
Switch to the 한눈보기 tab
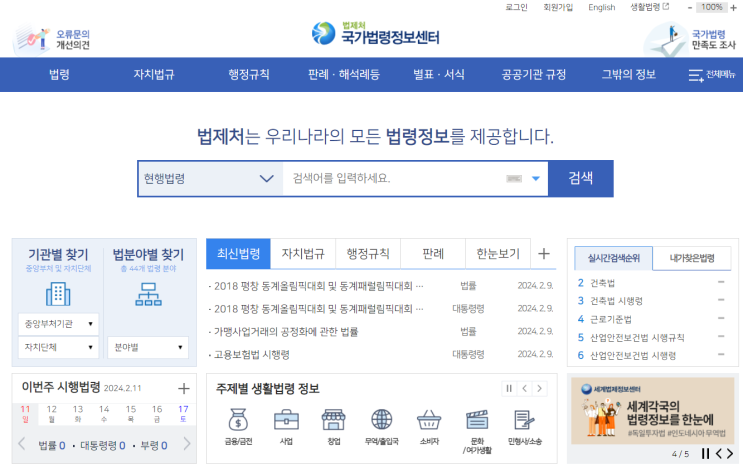click(498, 253)
